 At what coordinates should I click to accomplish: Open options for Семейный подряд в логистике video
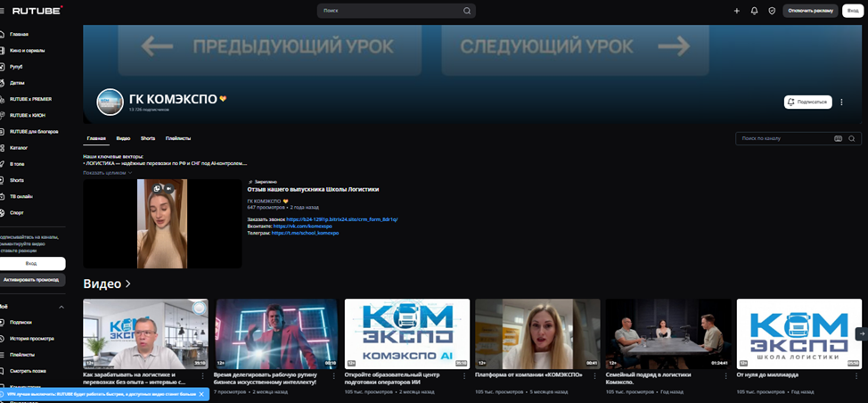[x=725, y=375]
